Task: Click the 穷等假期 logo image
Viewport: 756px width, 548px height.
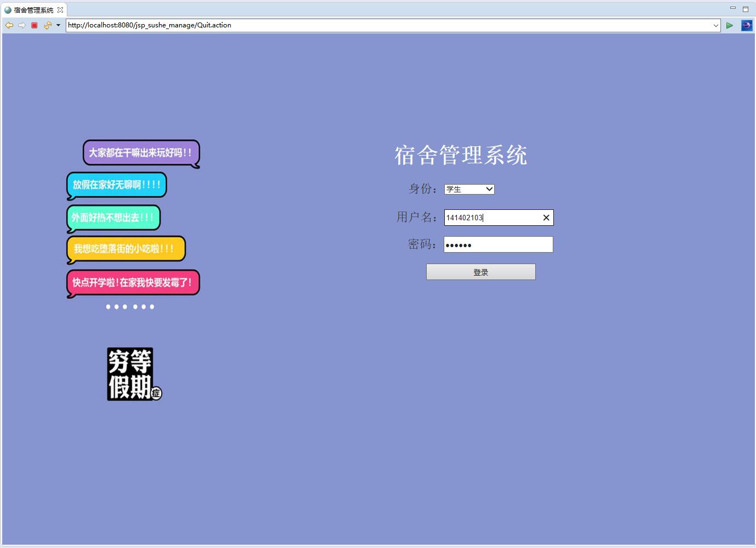Action: (x=132, y=374)
